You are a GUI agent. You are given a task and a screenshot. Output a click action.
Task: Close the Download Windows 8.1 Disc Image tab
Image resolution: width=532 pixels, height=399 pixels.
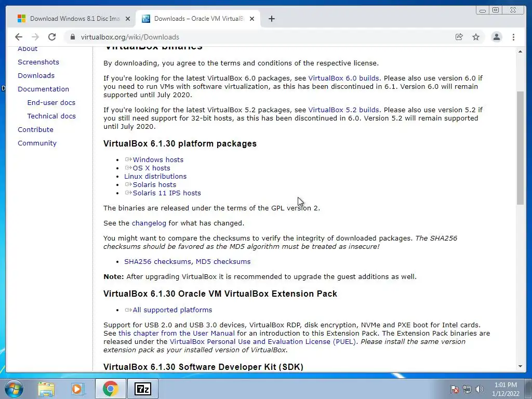(128, 19)
